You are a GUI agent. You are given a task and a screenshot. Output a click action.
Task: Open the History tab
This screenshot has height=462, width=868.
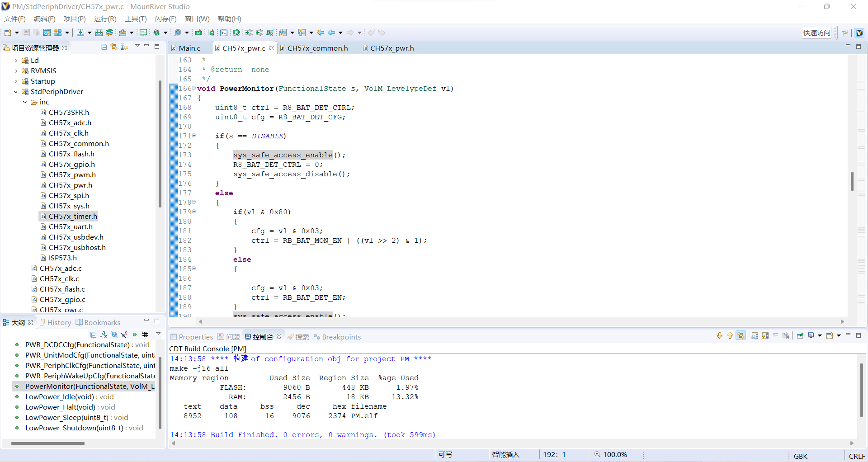coord(55,322)
